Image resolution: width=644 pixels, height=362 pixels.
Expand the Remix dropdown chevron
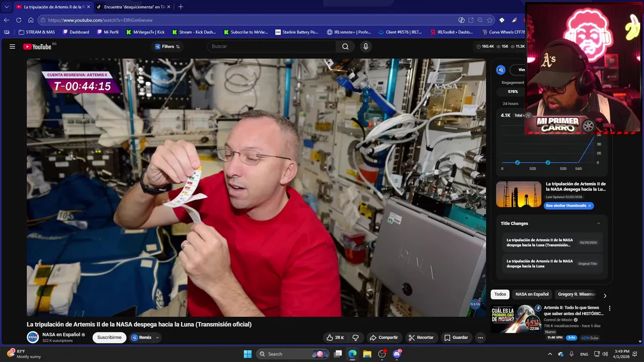click(157, 337)
